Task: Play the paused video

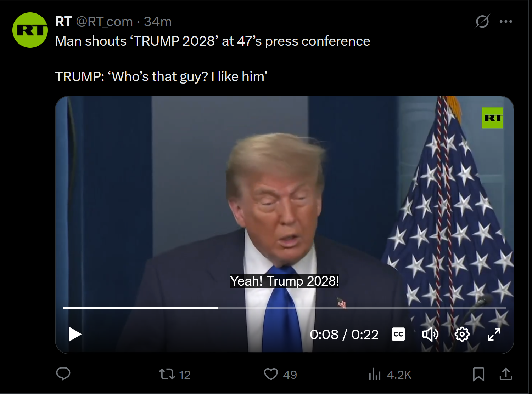Action: point(75,334)
